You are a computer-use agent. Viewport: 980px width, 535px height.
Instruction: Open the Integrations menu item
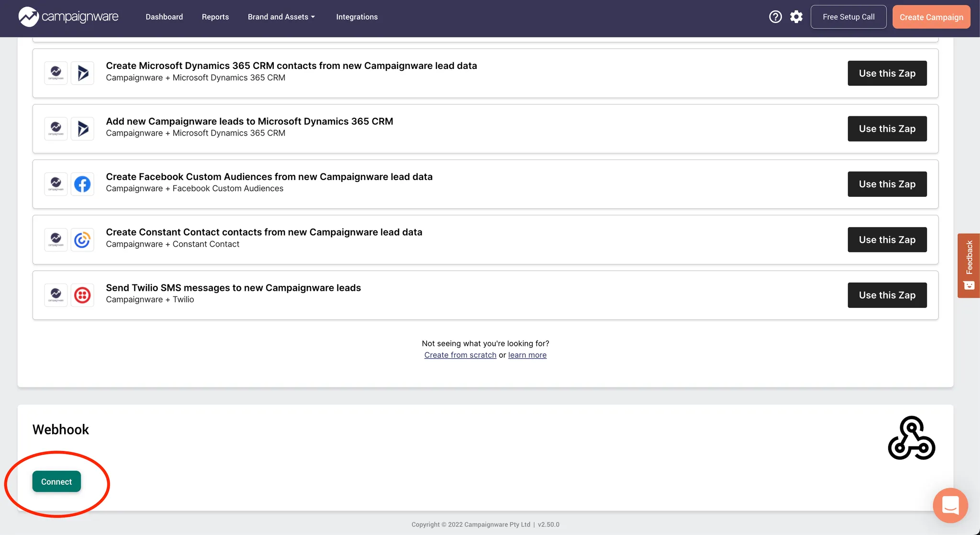tap(357, 17)
